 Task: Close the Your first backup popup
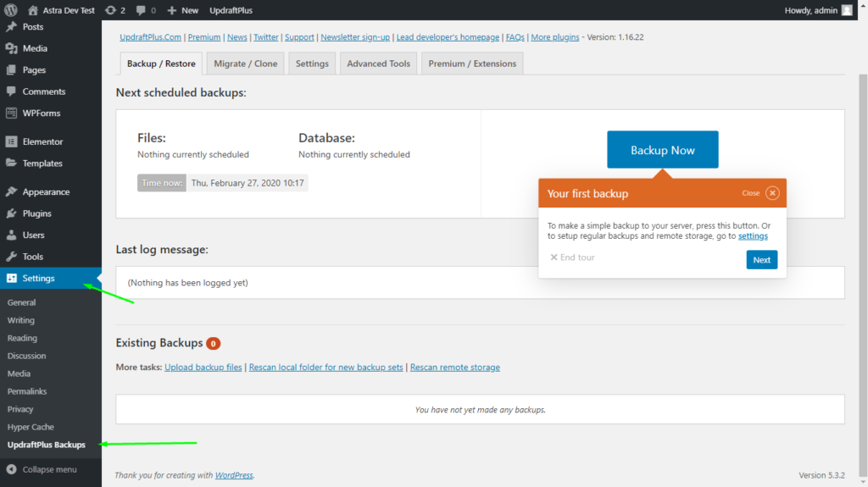click(x=772, y=193)
